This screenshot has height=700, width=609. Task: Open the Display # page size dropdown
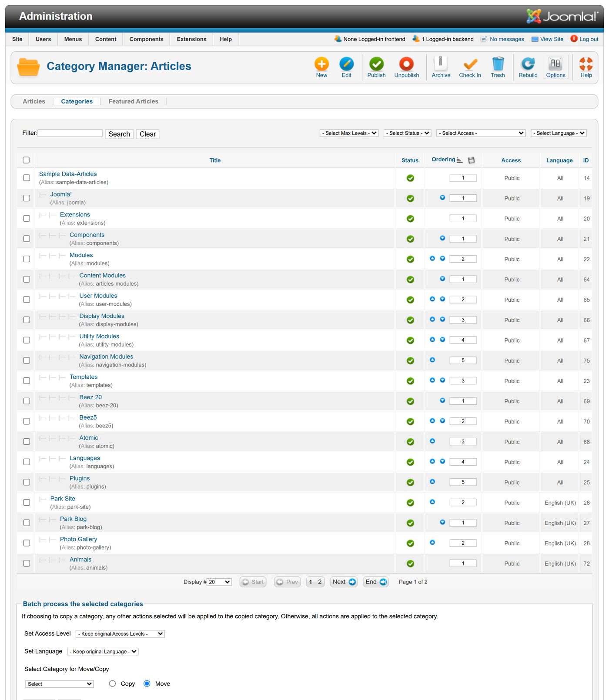(x=219, y=582)
